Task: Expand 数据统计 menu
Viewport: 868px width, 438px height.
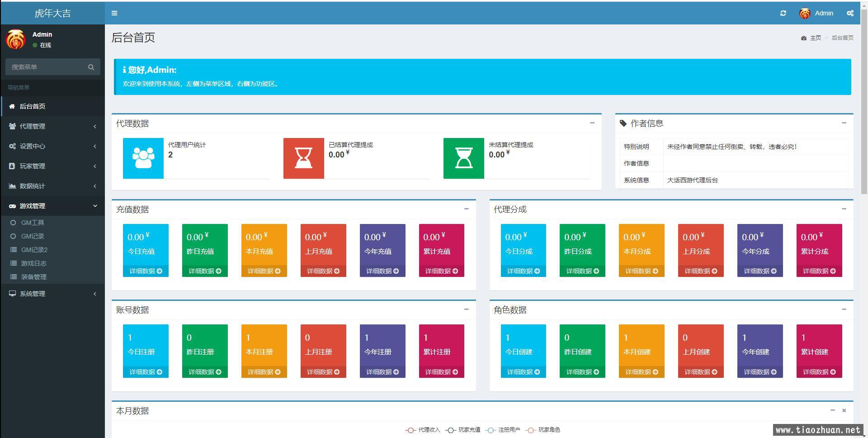Action: [x=52, y=186]
